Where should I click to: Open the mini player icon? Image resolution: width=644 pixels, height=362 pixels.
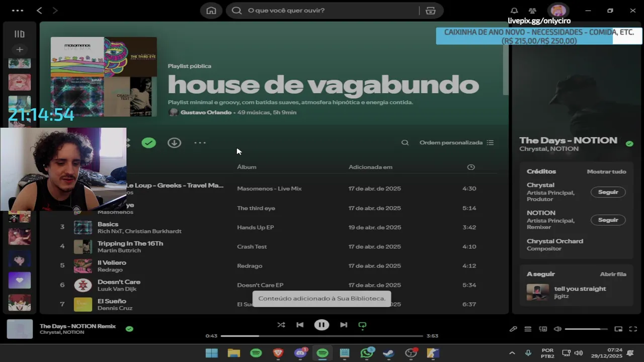point(618,329)
